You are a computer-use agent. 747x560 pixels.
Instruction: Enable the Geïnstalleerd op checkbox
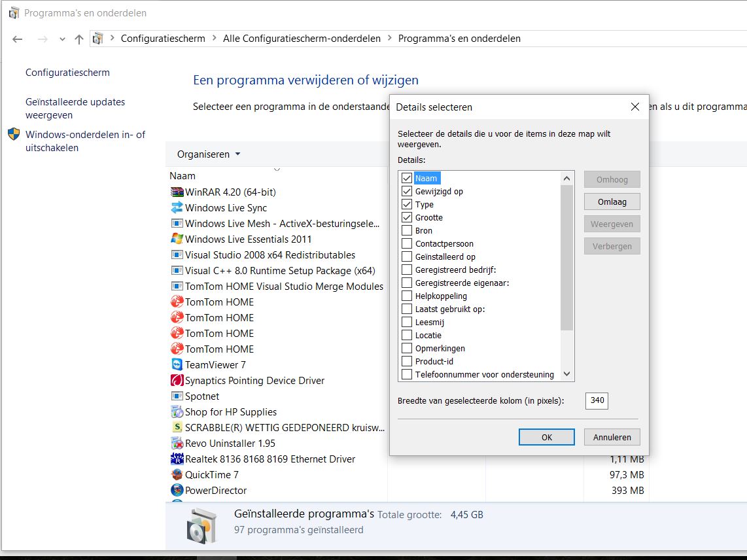pyautogui.click(x=407, y=256)
